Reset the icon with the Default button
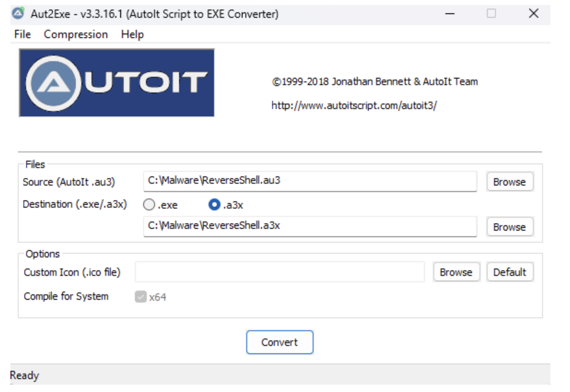The image size is (570, 392). click(x=510, y=272)
